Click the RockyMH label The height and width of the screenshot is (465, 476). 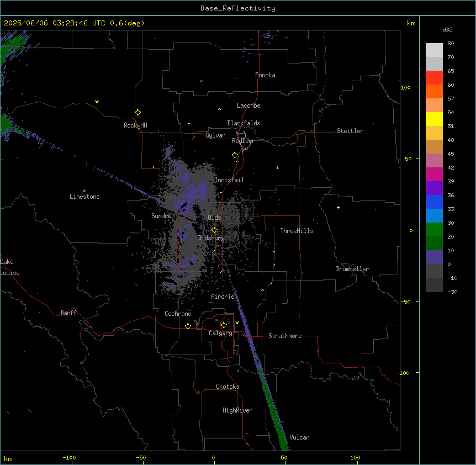[135, 125]
